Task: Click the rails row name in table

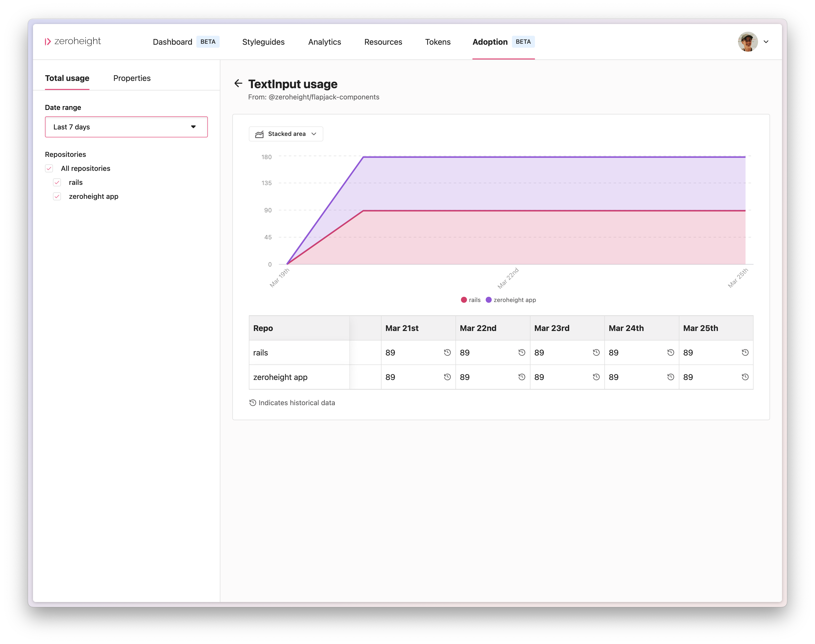Action: tap(261, 352)
